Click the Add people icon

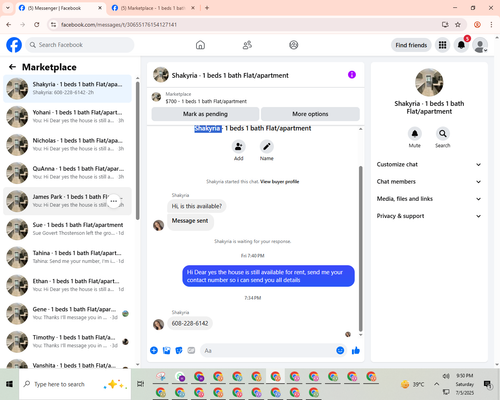click(239, 146)
